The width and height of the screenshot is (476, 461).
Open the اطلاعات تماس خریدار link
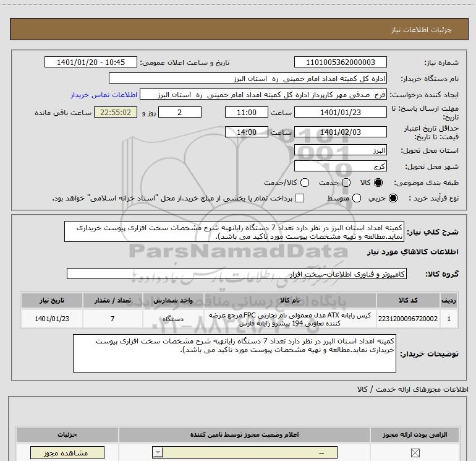(x=104, y=95)
